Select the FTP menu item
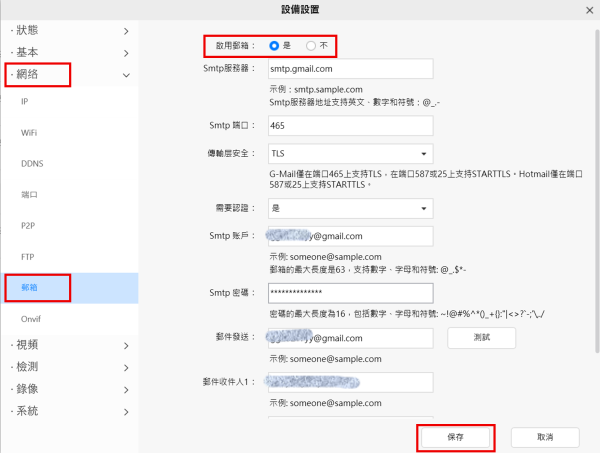This screenshot has width=600, height=453. [x=28, y=257]
